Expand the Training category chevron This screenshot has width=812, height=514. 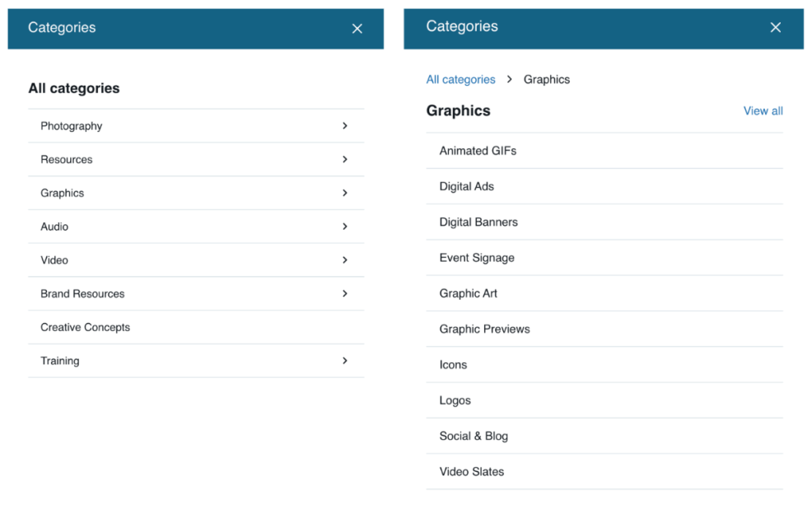(x=344, y=361)
